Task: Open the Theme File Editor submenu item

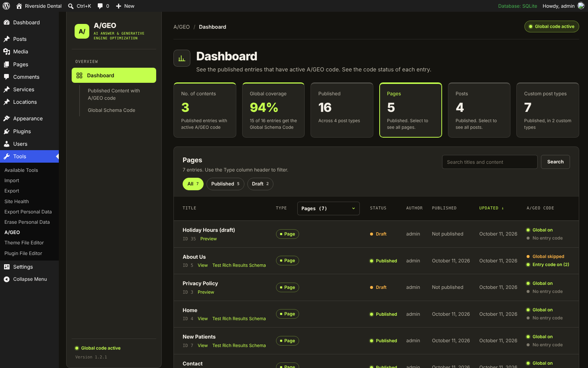Action: coord(24,243)
